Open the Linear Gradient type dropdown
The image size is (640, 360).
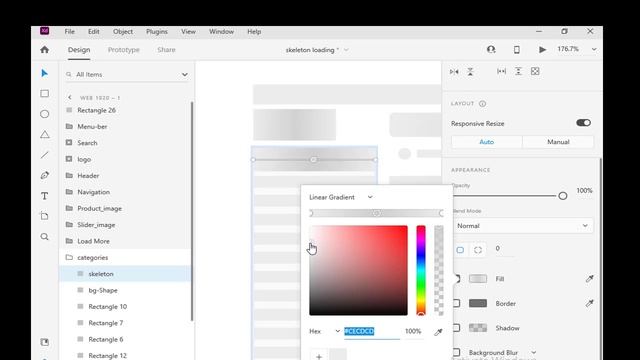click(341, 197)
